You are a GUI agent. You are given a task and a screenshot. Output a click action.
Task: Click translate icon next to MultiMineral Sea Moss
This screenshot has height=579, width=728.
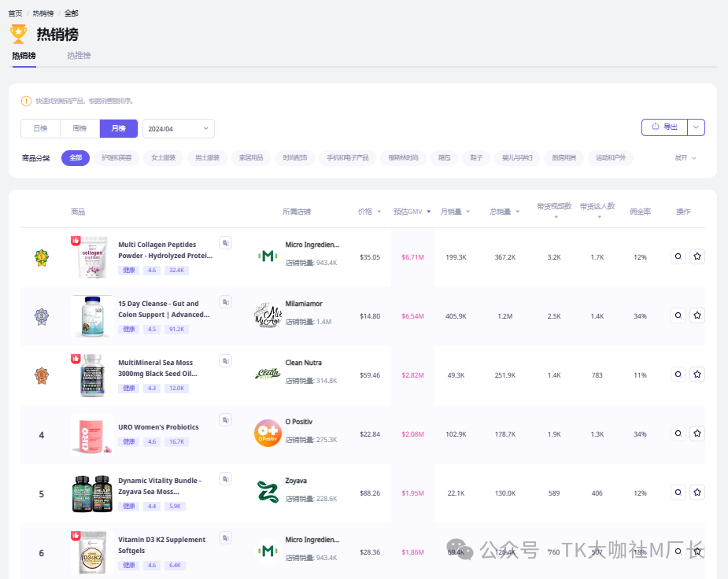point(225,360)
